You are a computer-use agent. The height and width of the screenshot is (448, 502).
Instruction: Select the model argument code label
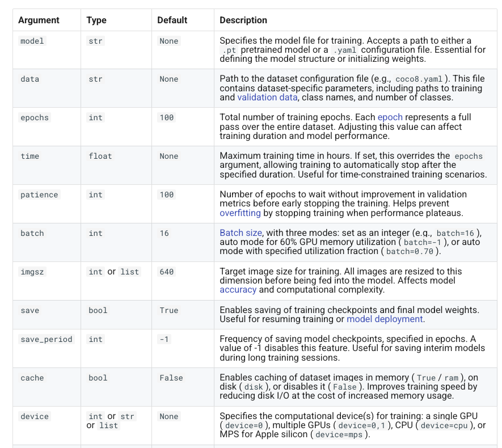pyautogui.click(x=32, y=41)
